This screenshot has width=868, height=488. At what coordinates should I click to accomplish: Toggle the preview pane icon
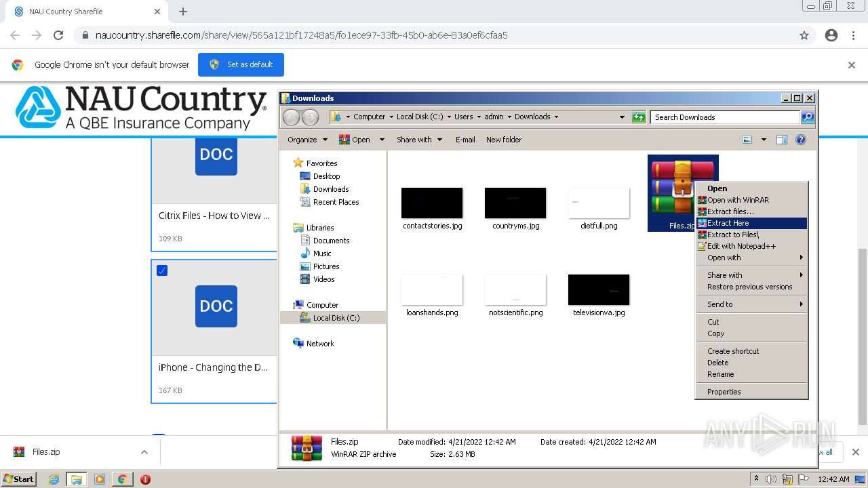[x=782, y=140]
